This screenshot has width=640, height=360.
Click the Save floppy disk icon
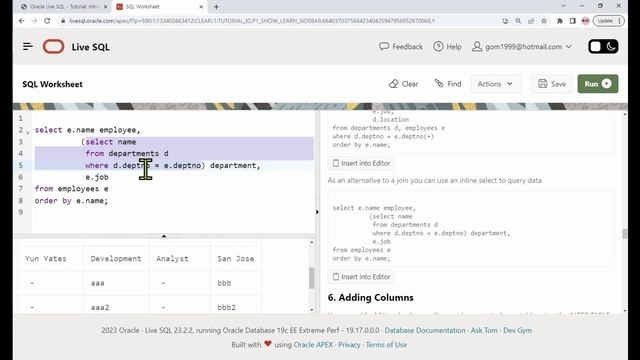pos(542,84)
